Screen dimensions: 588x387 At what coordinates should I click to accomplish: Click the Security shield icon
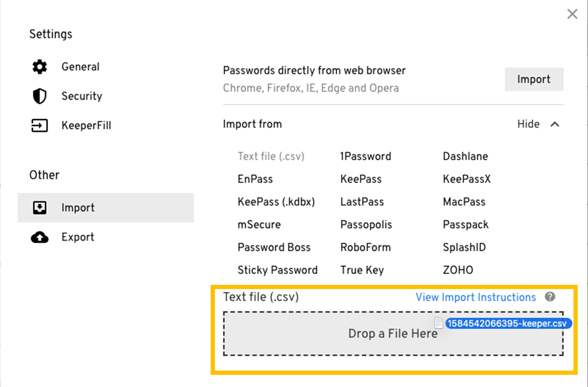[x=40, y=96]
